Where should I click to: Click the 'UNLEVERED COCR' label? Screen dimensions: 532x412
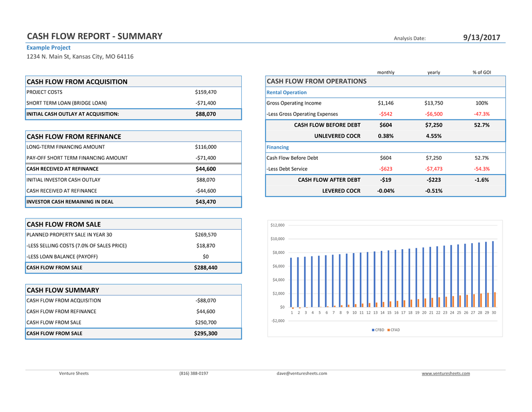tap(337, 136)
